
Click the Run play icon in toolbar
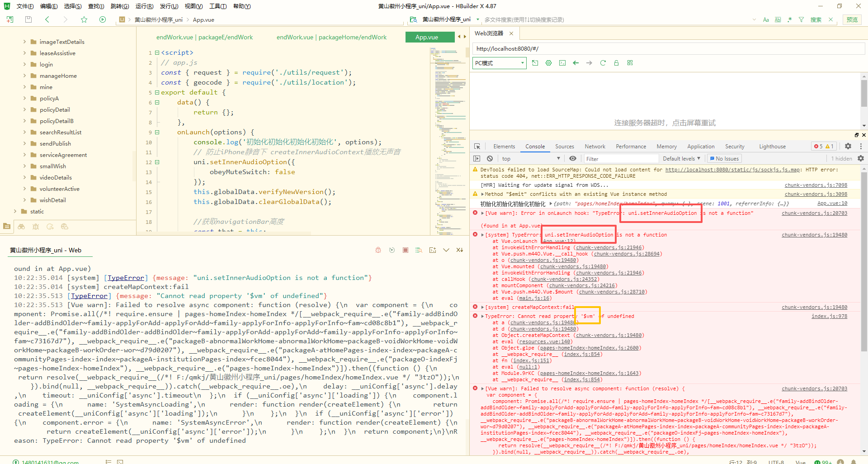click(x=103, y=19)
